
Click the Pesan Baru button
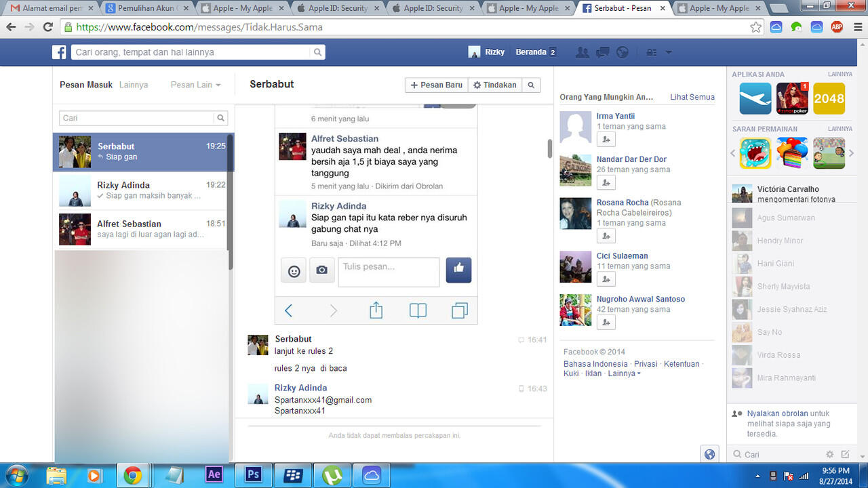pos(436,85)
